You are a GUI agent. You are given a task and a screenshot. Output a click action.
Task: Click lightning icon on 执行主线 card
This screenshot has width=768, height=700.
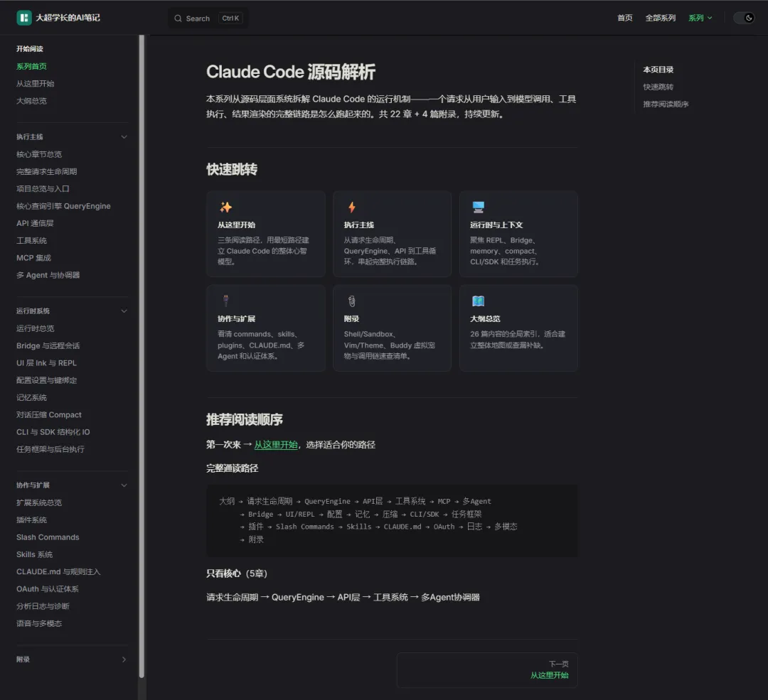(352, 207)
